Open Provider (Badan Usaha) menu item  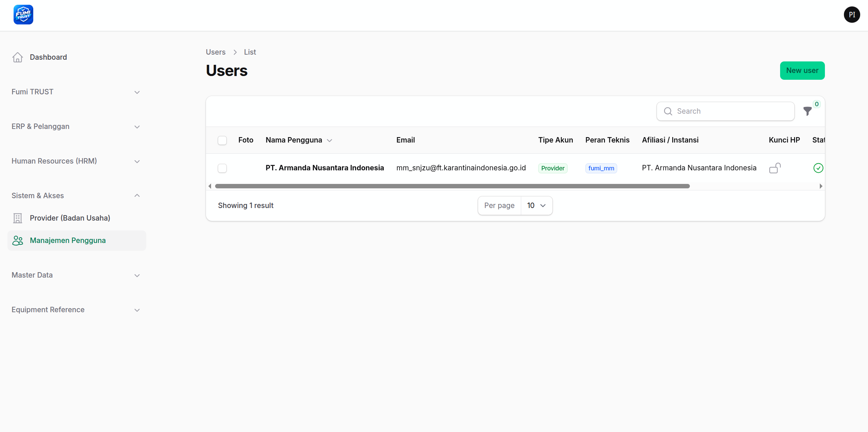coord(77,218)
